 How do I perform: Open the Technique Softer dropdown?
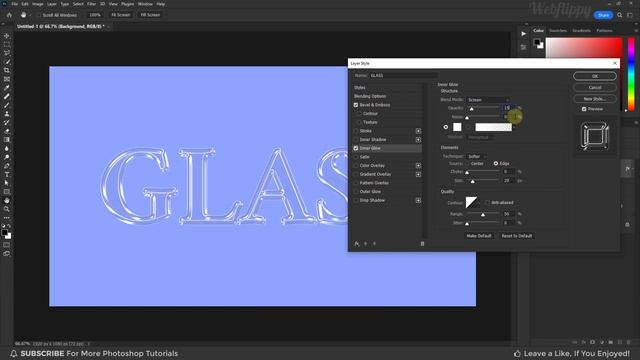[476, 156]
